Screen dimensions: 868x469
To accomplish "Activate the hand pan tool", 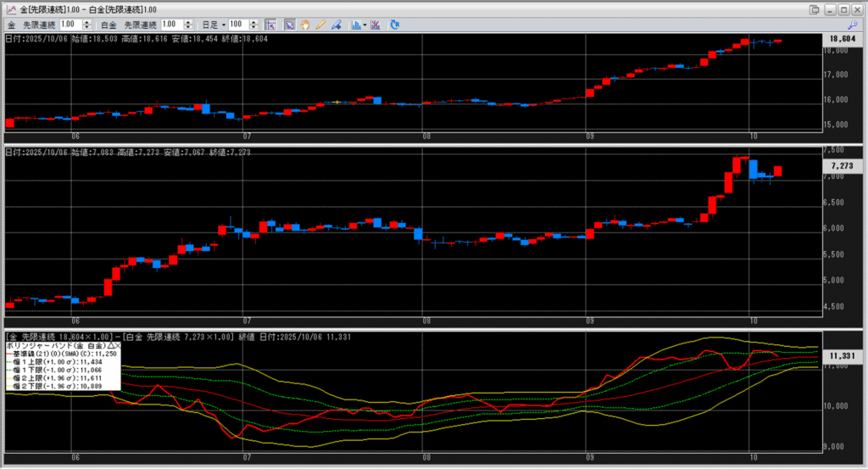I will tap(305, 25).
